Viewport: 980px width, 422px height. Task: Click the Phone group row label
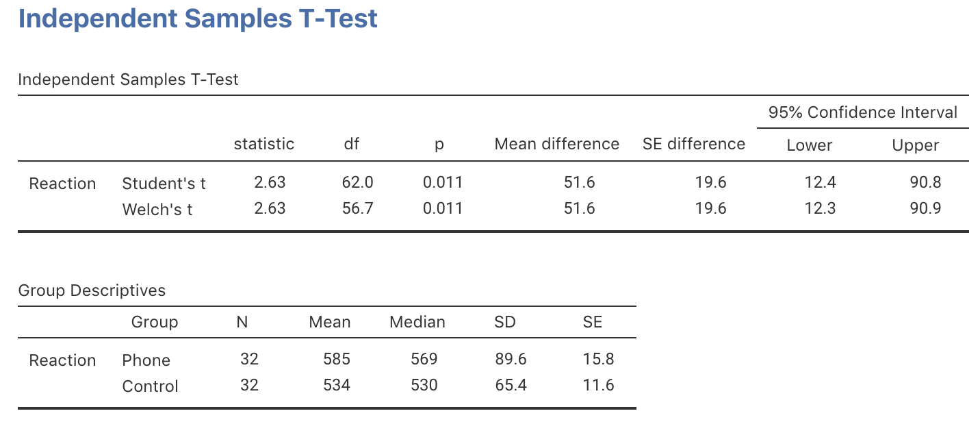point(146,360)
